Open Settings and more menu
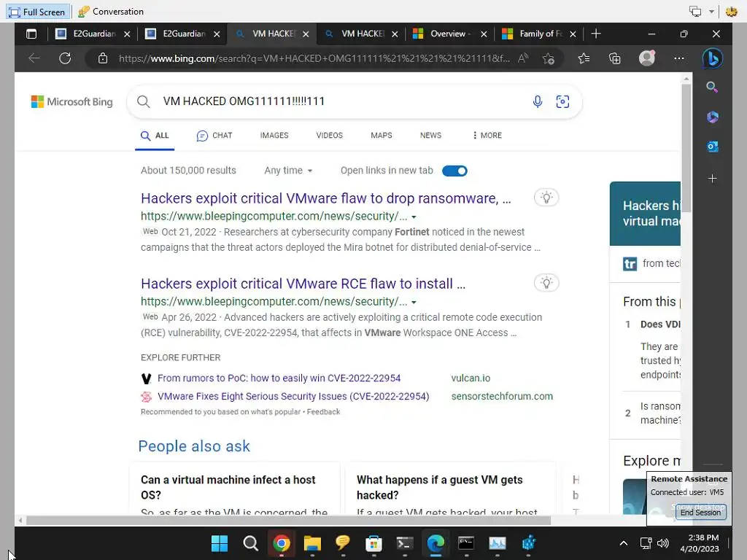This screenshot has height=560, width=747. pos(679,58)
